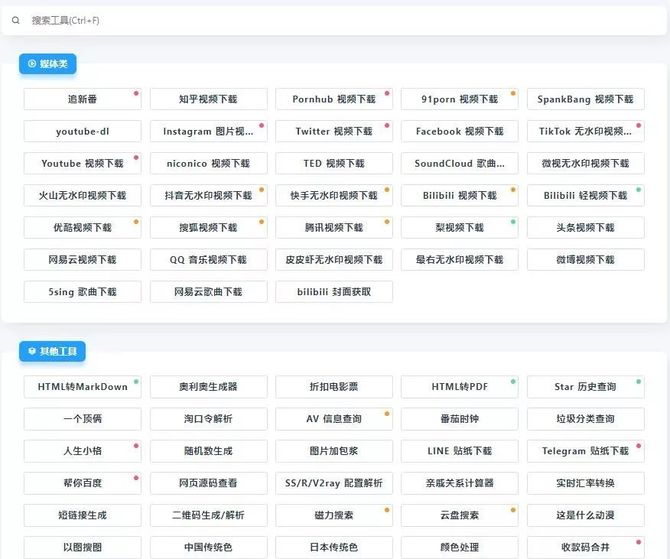Open Bilibili 轻视频下载 tool
This screenshot has height=559, width=670.
pyautogui.click(x=585, y=195)
